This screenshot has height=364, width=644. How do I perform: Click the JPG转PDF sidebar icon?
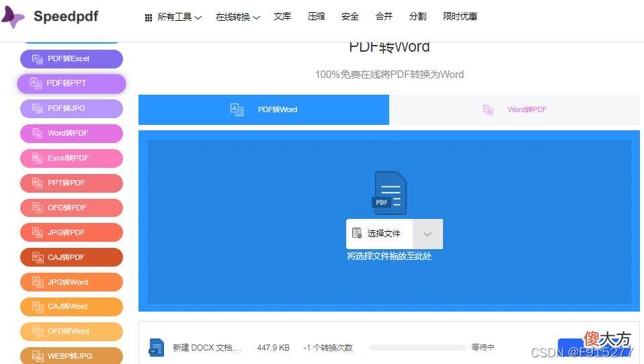[x=38, y=232]
